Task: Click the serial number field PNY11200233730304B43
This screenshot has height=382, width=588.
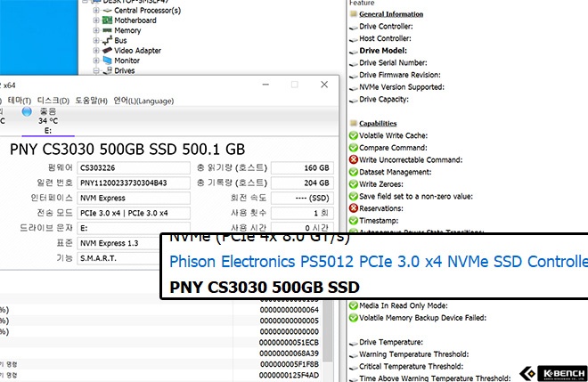Action: (134, 183)
